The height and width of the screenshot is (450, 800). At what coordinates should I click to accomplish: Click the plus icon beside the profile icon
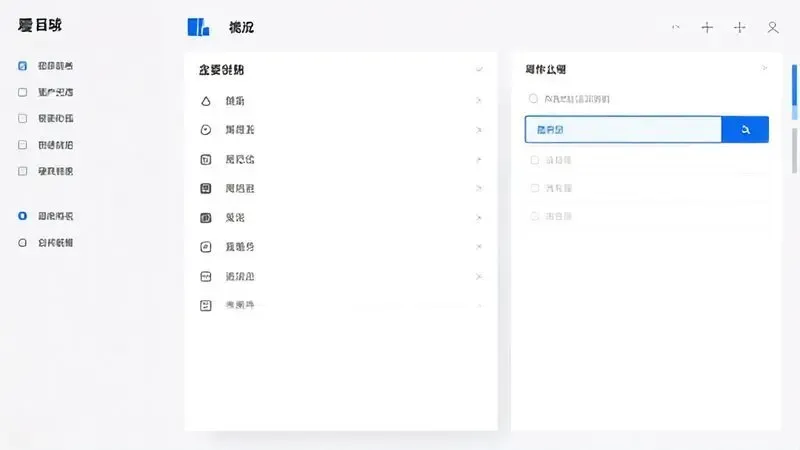tap(739, 28)
